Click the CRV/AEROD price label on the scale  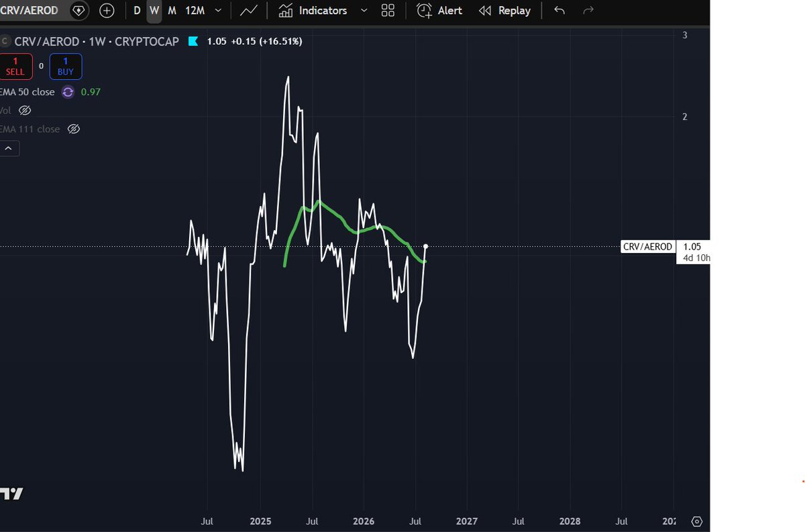[648, 247]
